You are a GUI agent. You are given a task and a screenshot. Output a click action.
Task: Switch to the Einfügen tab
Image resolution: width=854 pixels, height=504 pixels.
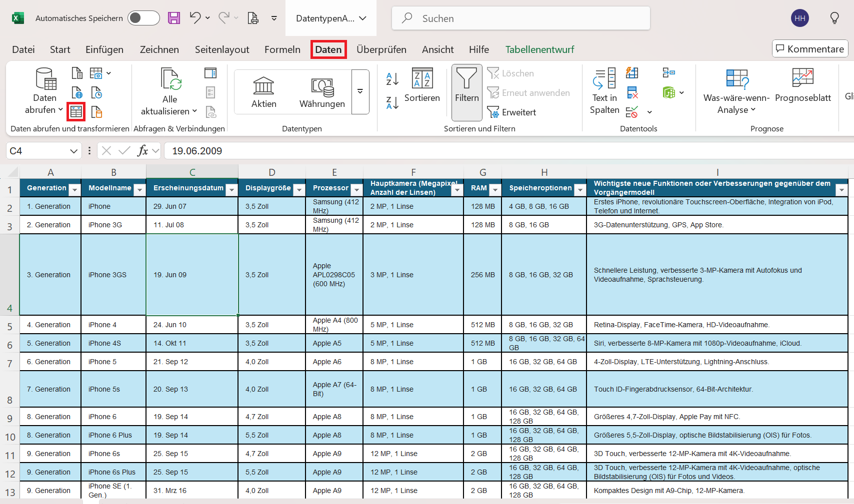[x=104, y=49]
